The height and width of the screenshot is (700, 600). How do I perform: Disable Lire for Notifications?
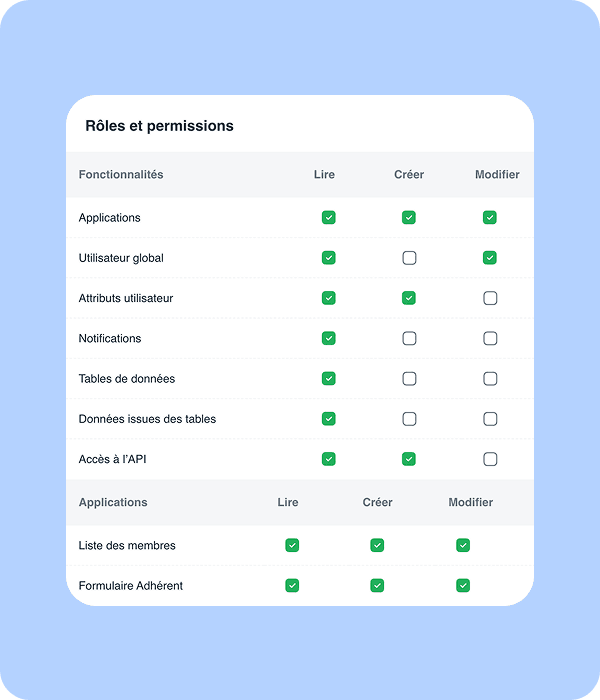[x=328, y=339]
